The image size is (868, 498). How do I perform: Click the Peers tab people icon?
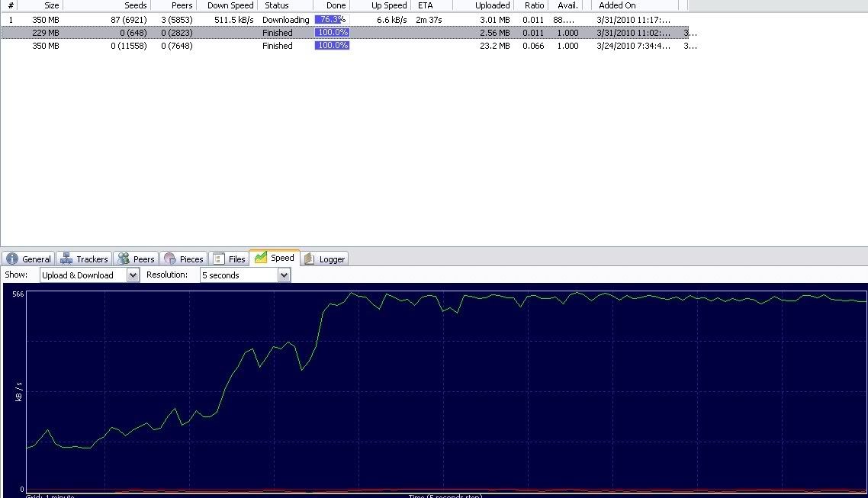[124, 259]
